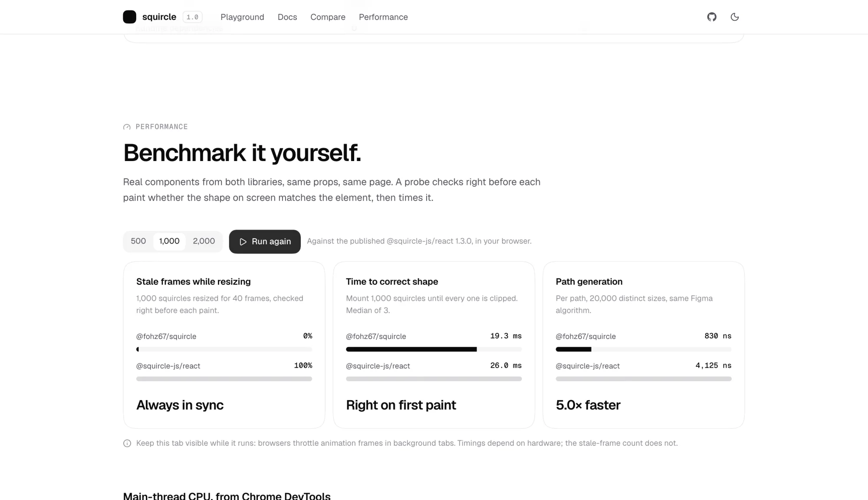The width and height of the screenshot is (868, 500).
Task: Click the '26.0 ms' value
Action: pos(506,365)
